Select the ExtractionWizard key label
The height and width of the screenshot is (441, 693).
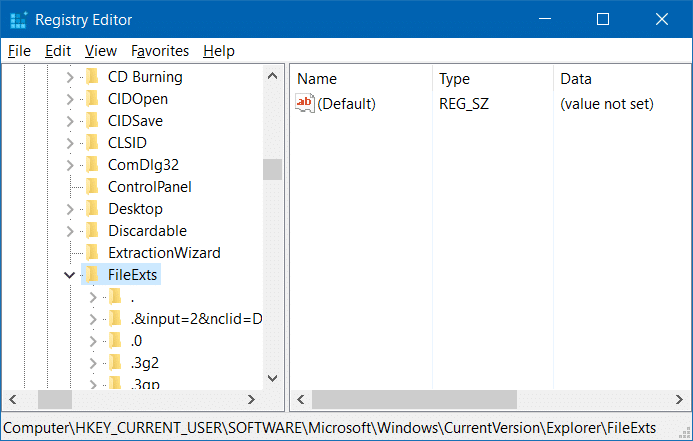164,253
